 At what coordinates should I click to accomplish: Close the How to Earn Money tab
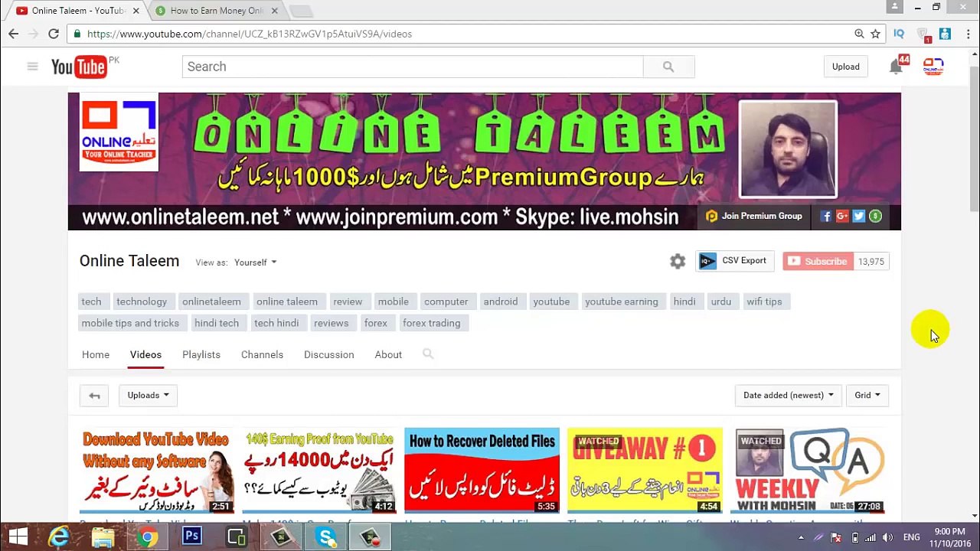[x=274, y=11]
